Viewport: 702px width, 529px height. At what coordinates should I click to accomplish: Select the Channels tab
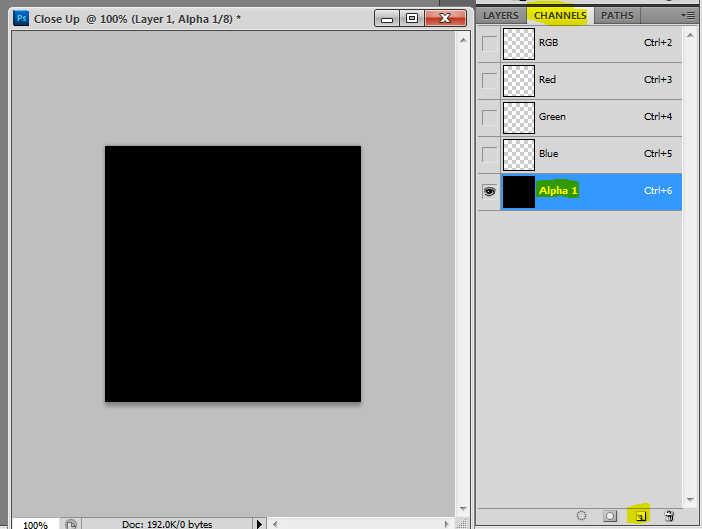coord(560,15)
